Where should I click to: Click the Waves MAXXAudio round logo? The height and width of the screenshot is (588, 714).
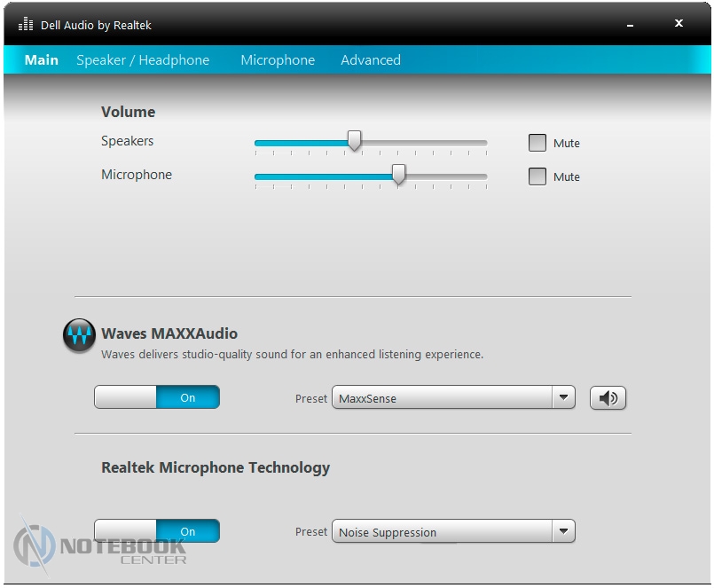click(79, 336)
